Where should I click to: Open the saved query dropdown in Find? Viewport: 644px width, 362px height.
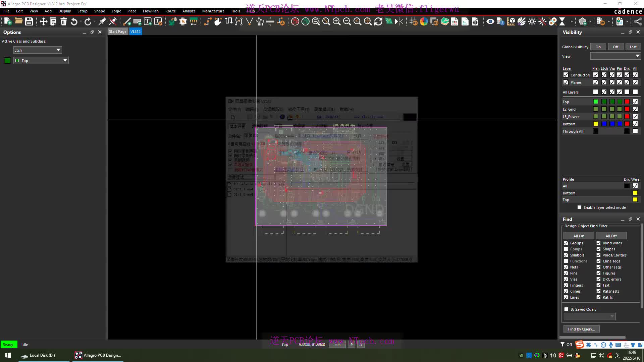pos(590,316)
